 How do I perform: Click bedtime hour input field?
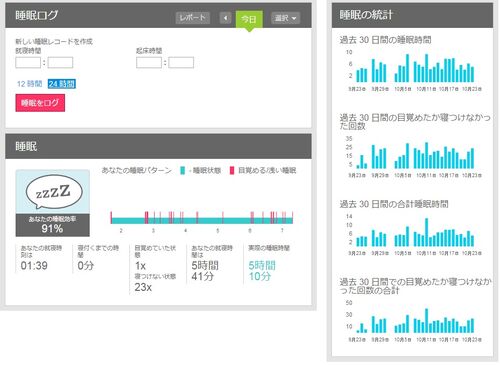pyautogui.click(x=28, y=62)
